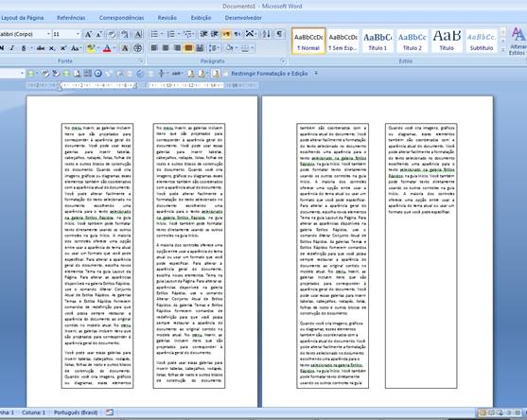The image size is (527, 420).
Task: Click the enclose characters icon
Action: coord(137,48)
